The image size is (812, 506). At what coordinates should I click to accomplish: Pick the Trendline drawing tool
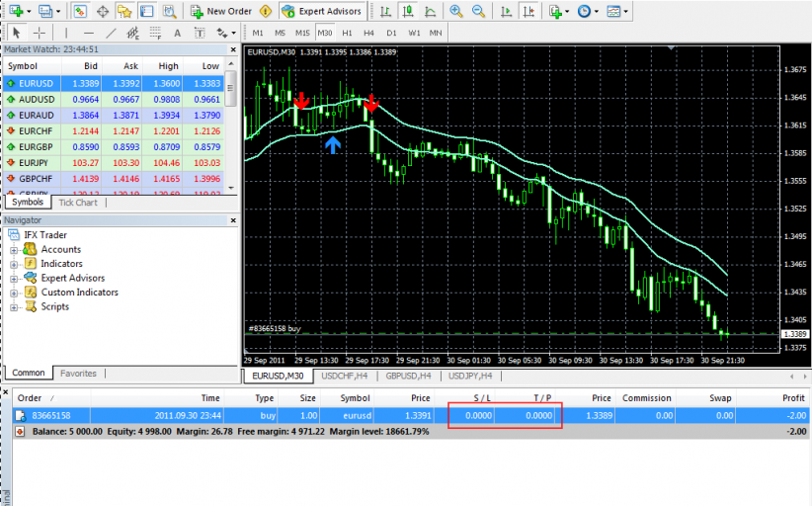pyautogui.click(x=112, y=33)
